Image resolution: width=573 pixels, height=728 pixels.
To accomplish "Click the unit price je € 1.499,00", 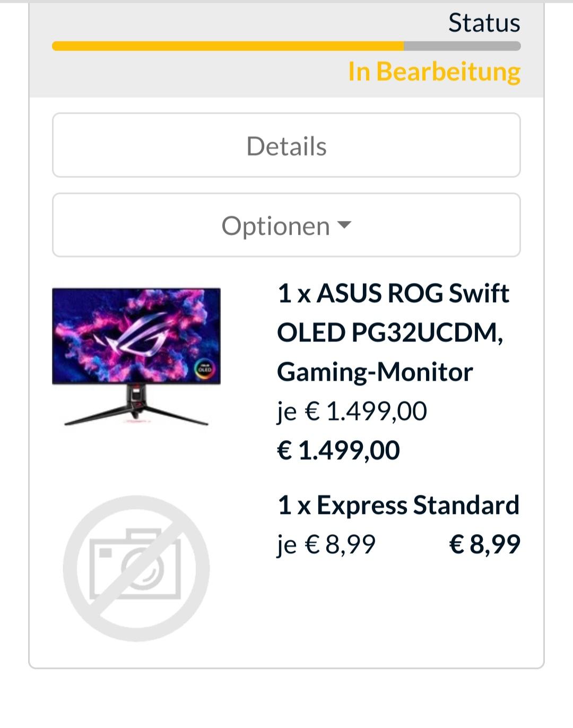I will tap(352, 412).
